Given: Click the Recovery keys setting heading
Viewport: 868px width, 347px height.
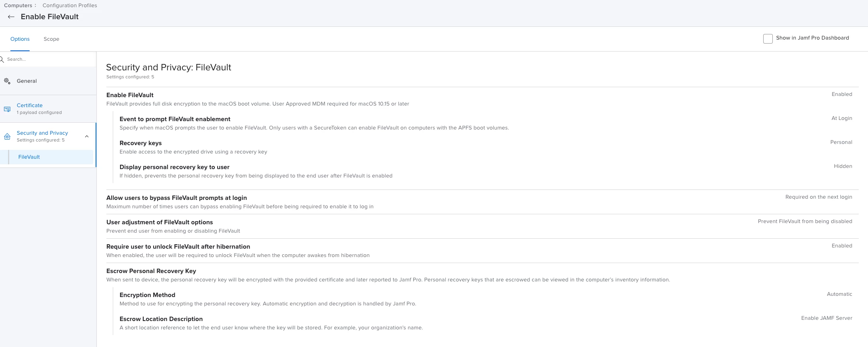Looking at the screenshot, I should click(140, 143).
